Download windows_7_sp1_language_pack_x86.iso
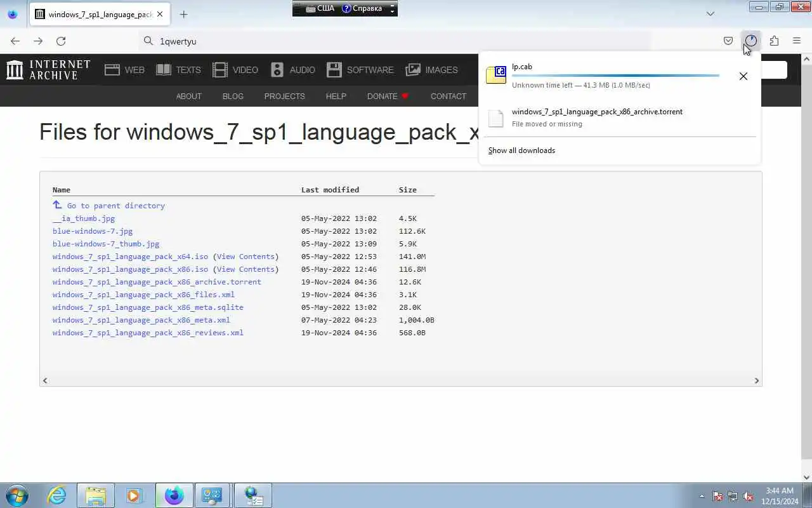812x508 pixels. [x=130, y=269]
